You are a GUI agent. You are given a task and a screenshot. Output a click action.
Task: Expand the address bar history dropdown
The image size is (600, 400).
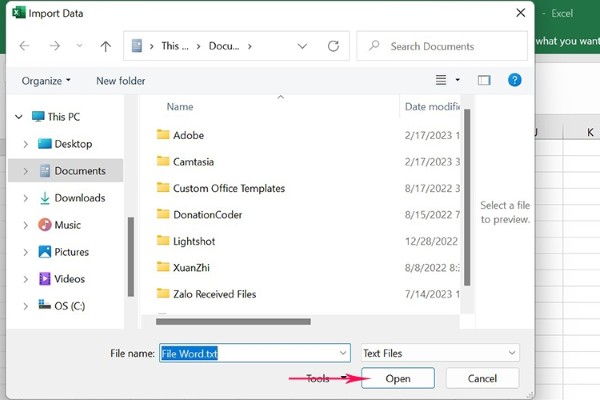point(302,46)
